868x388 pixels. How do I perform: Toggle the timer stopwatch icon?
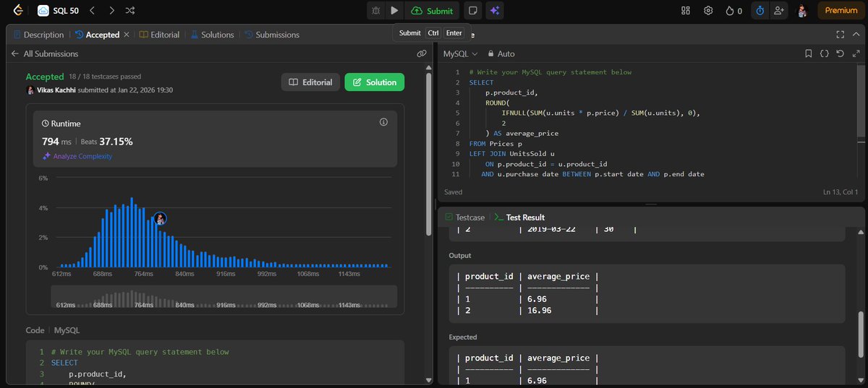tap(759, 11)
